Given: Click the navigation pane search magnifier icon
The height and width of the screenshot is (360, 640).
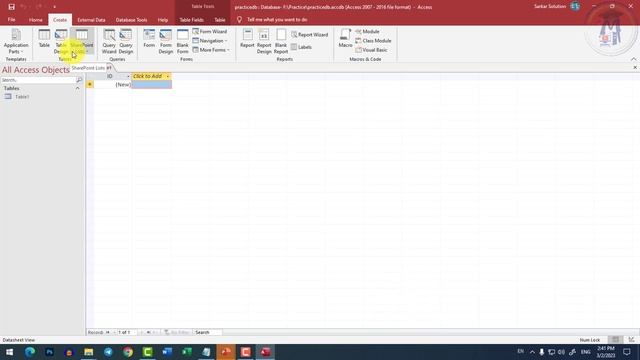Looking at the screenshot, I should (x=79, y=80).
